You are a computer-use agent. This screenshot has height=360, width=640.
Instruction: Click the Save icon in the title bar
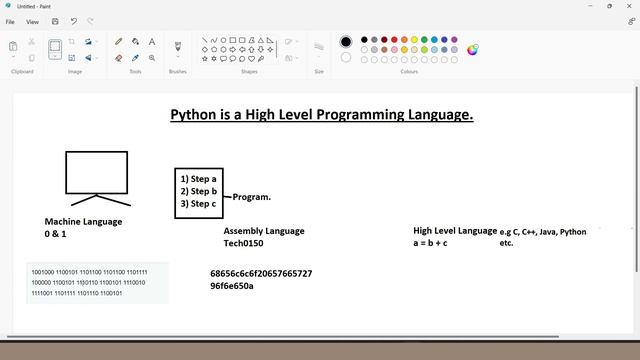[55, 22]
